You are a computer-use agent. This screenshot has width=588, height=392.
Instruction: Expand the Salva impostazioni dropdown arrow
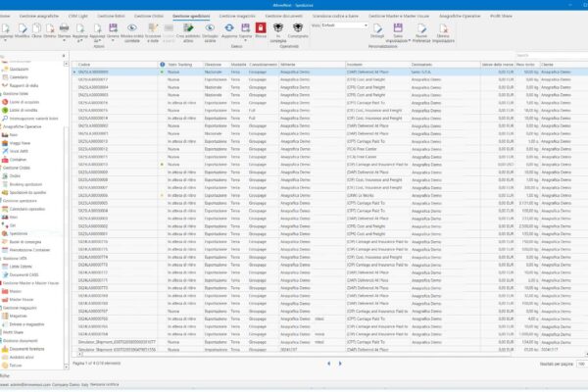409,40
